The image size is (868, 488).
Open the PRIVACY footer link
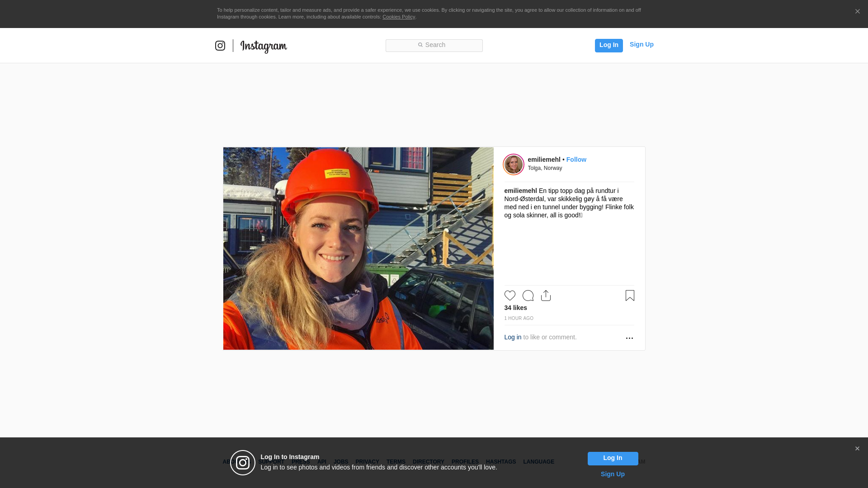367,462
